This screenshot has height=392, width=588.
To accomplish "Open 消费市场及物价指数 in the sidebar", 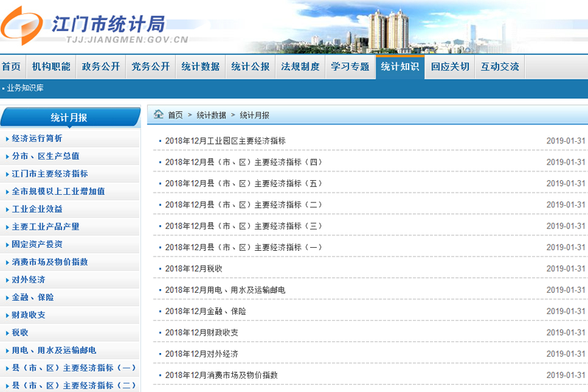I will click(x=50, y=262).
